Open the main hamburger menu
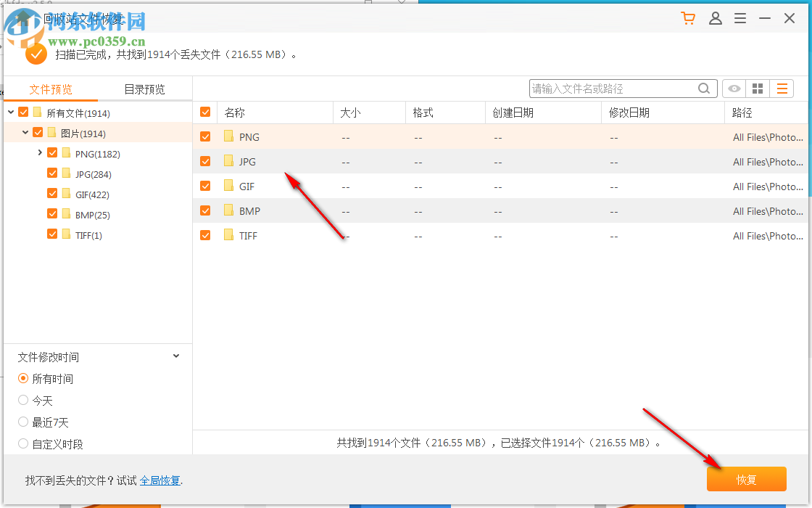Image resolution: width=812 pixels, height=508 pixels. pyautogui.click(x=740, y=18)
